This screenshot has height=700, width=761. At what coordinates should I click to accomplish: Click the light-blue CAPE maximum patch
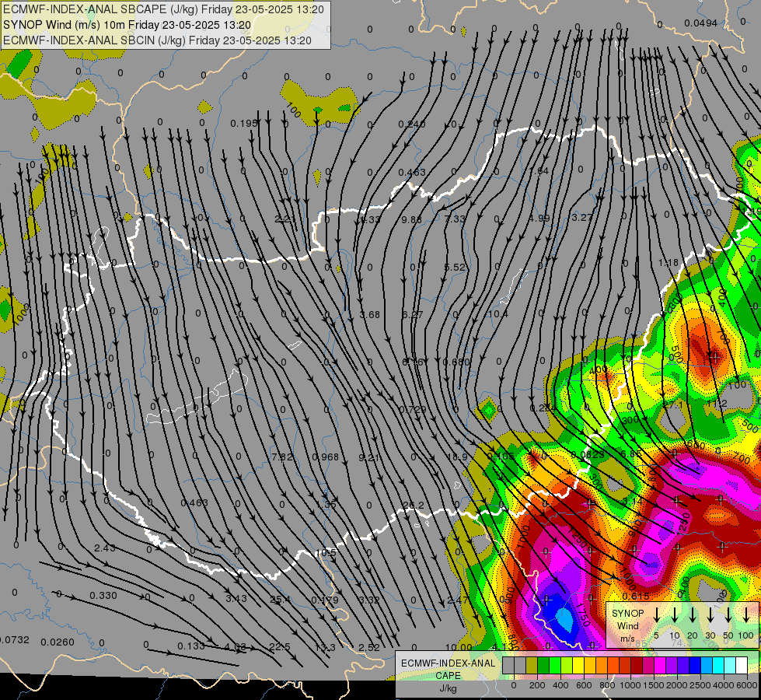tap(565, 620)
